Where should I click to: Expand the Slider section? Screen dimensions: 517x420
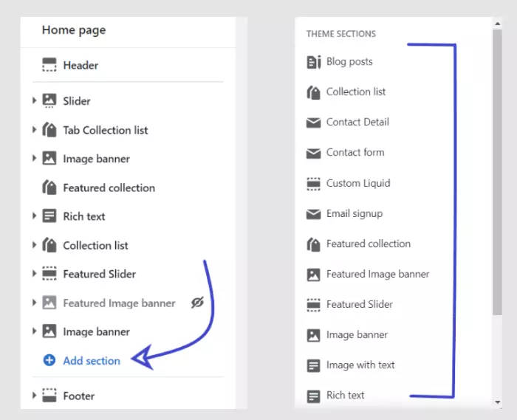(34, 100)
